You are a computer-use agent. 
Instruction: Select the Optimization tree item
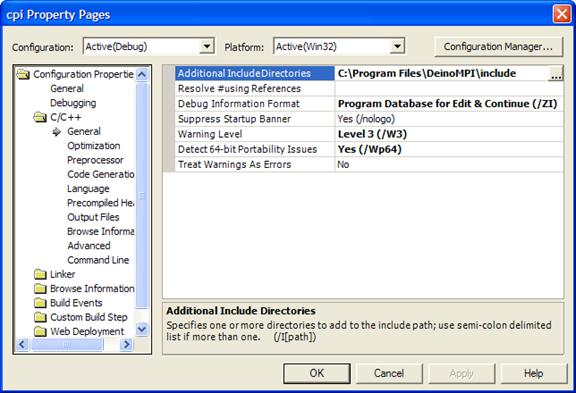click(x=94, y=146)
